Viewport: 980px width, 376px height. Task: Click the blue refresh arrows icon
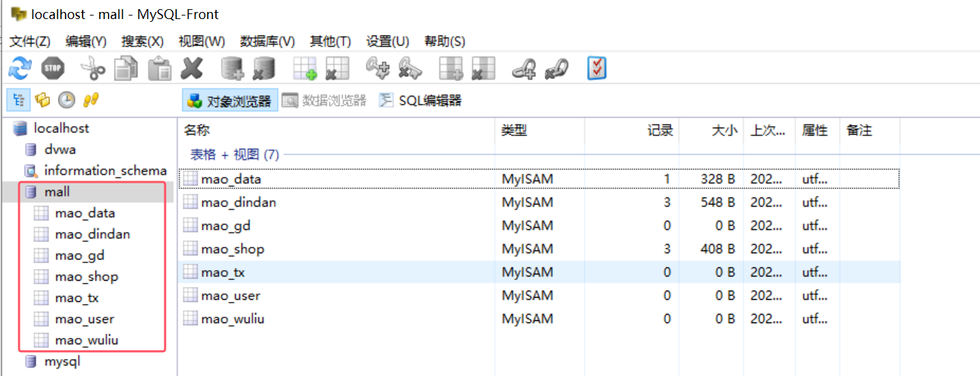coord(20,68)
